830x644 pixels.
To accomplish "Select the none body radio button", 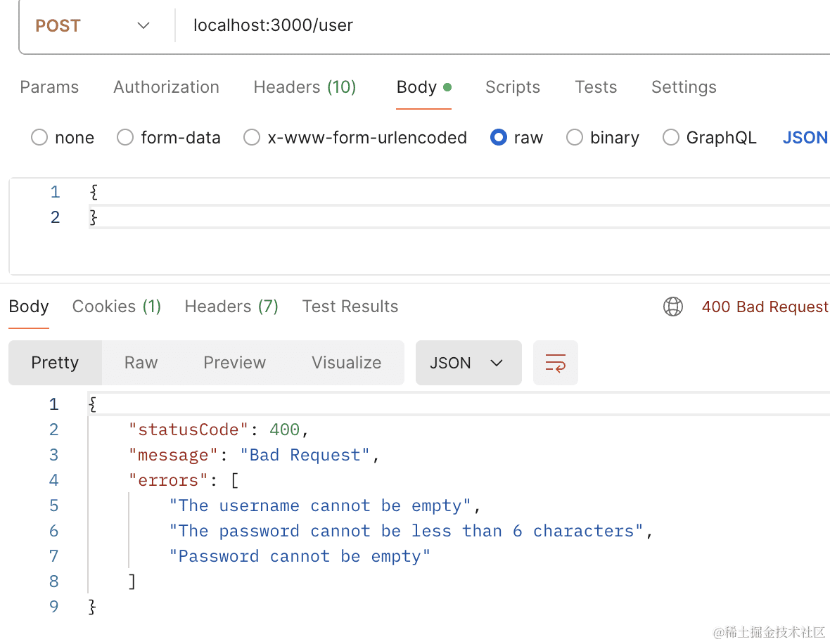I will pyautogui.click(x=39, y=138).
